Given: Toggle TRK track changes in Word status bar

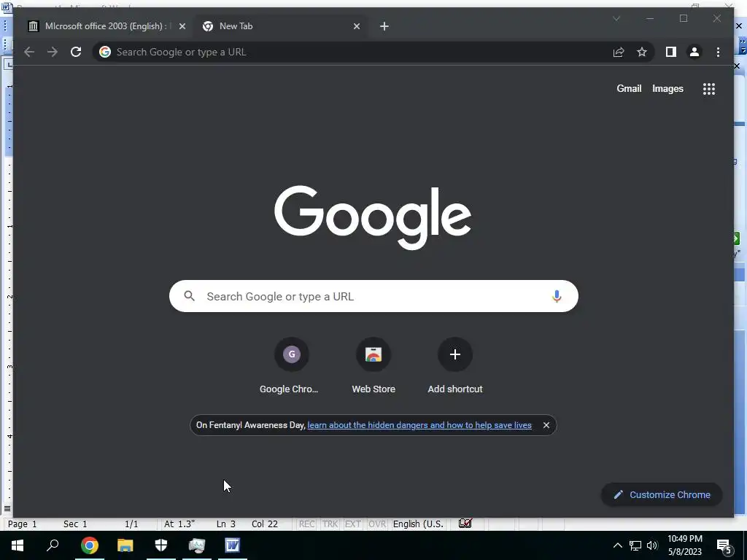Looking at the screenshot, I should [330, 524].
